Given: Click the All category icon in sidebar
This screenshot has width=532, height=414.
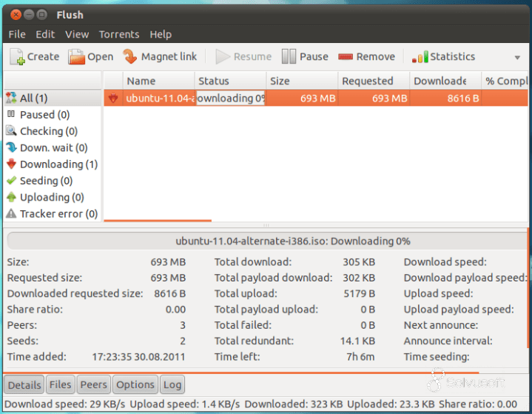Looking at the screenshot, I should 11,98.
